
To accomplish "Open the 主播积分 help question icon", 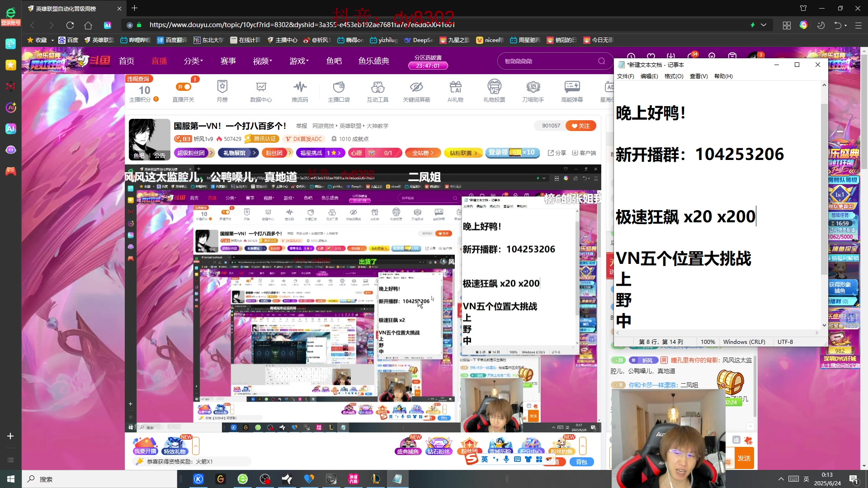I will pos(156,99).
